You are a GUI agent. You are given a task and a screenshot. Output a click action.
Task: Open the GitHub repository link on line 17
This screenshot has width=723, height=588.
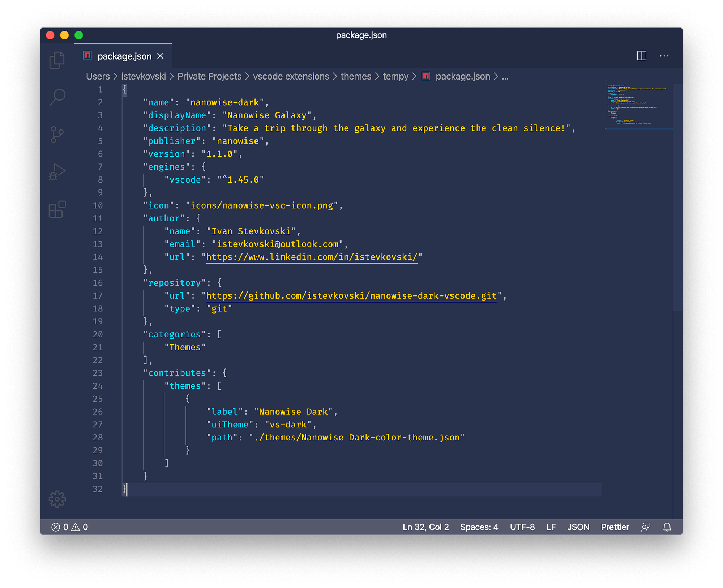point(351,295)
